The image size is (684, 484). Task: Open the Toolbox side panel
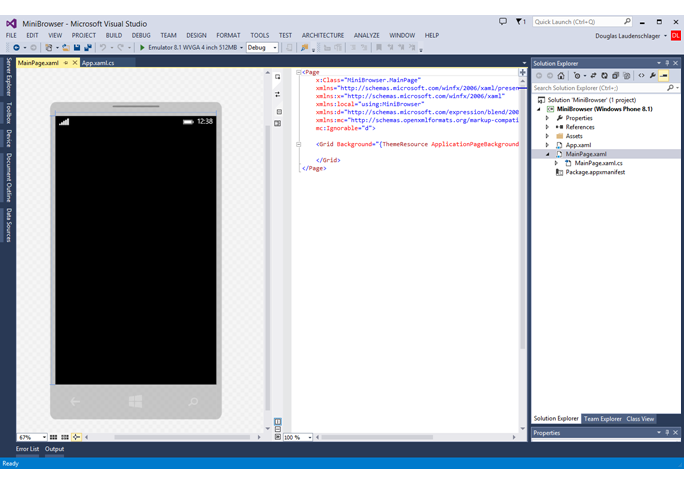click(x=8, y=112)
